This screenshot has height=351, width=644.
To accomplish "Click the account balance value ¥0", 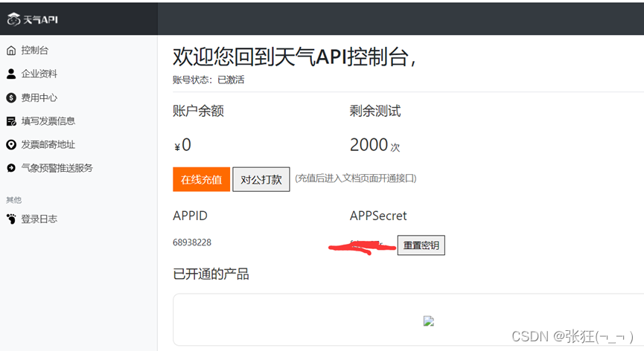I will (182, 145).
